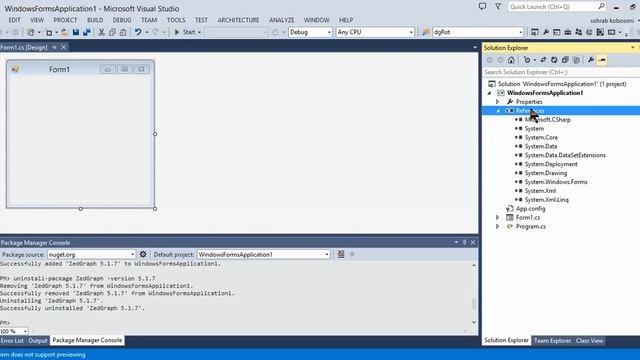
Task: Select the System.Drawing reference
Action: 546,173
